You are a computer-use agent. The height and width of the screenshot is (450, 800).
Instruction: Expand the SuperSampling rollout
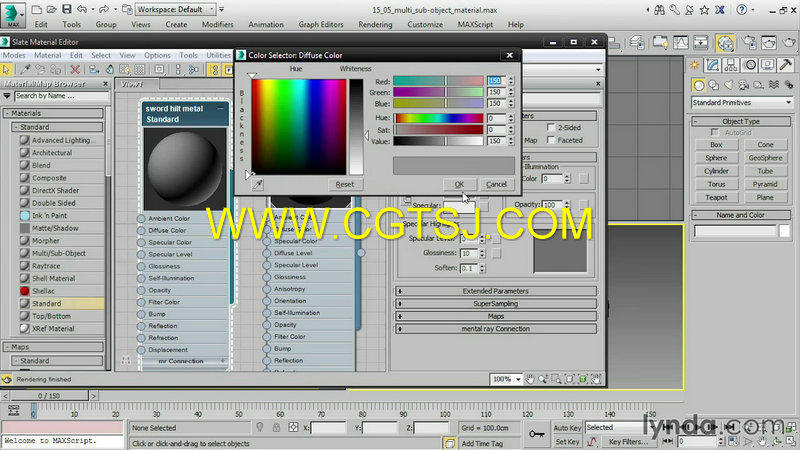[x=495, y=304]
